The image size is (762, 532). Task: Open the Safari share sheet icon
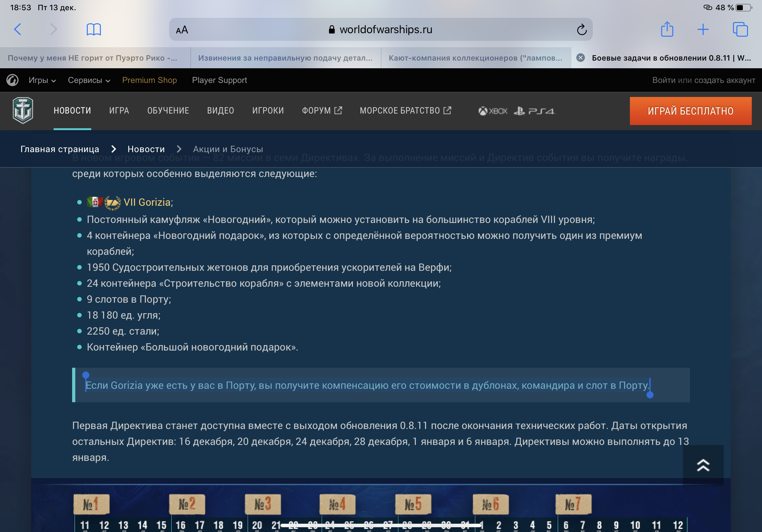pos(667,29)
